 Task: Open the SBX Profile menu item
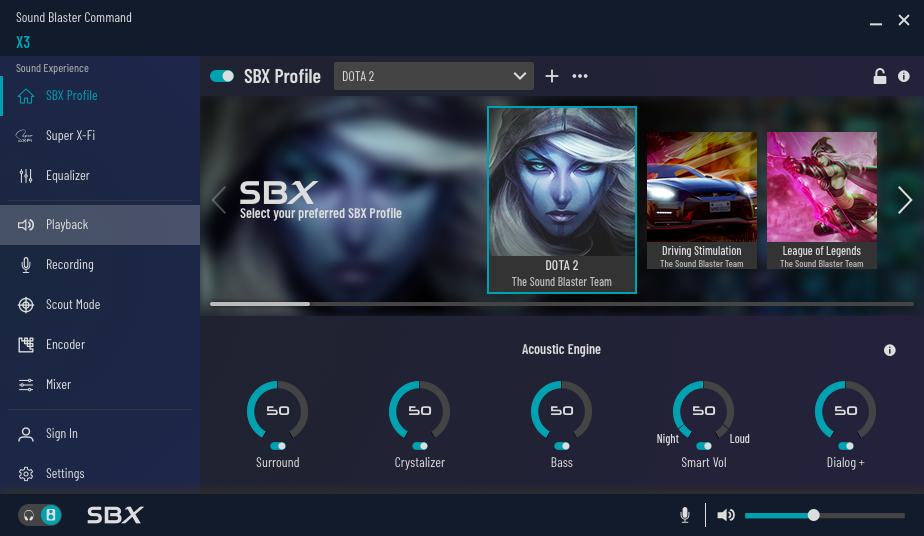tap(100, 96)
